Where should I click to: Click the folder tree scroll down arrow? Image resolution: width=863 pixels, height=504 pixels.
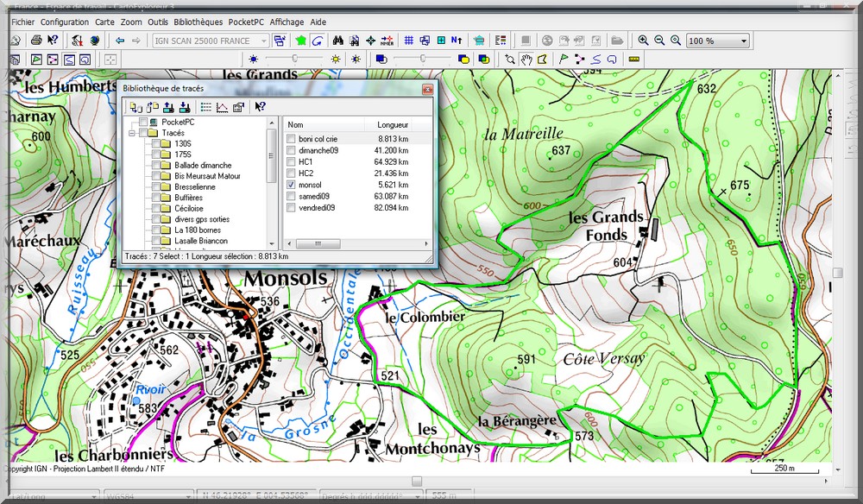(x=271, y=244)
